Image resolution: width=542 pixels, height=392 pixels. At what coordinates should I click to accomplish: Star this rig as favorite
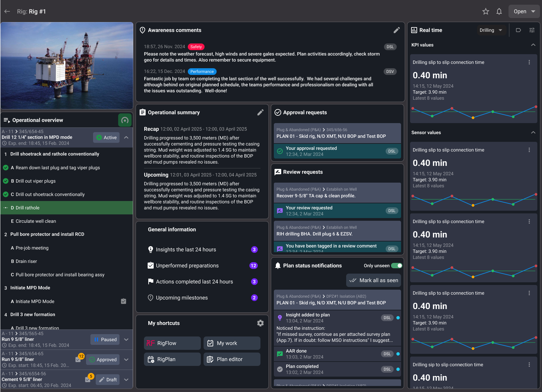485,11
